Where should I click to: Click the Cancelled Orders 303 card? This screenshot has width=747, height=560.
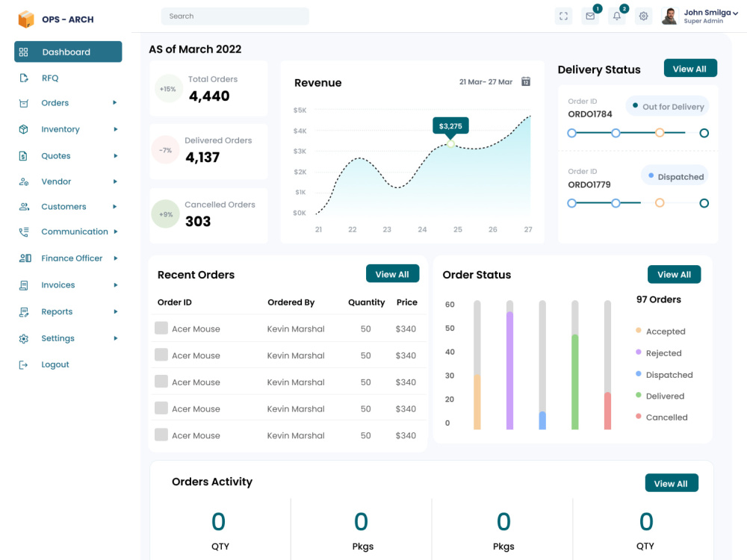tap(208, 216)
